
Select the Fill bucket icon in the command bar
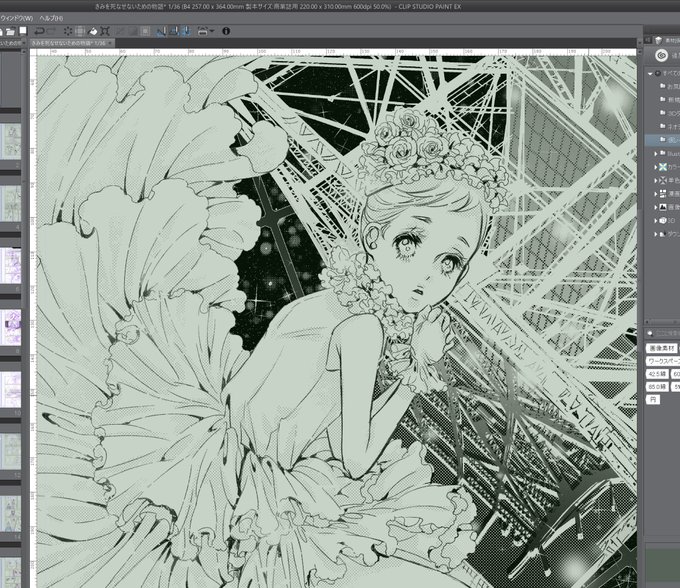(x=93, y=31)
